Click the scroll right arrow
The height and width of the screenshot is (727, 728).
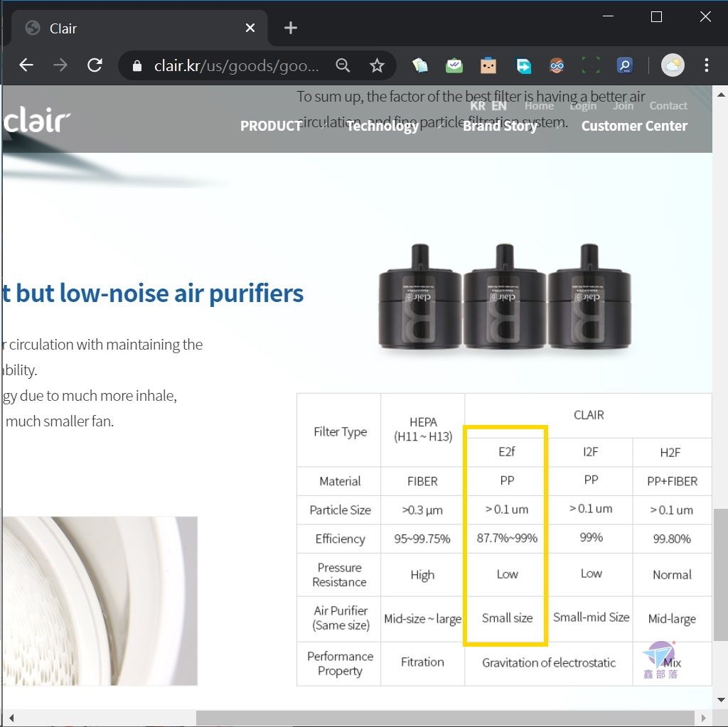(x=703, y=718)
